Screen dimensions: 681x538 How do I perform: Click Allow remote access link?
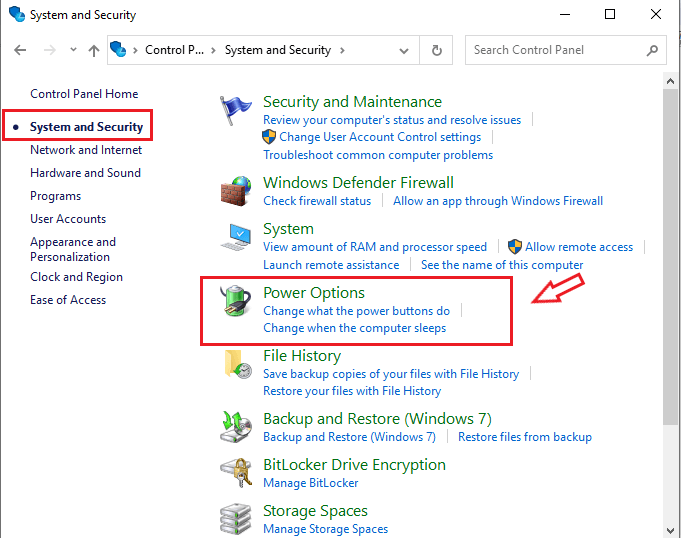[x=579, y=247]
